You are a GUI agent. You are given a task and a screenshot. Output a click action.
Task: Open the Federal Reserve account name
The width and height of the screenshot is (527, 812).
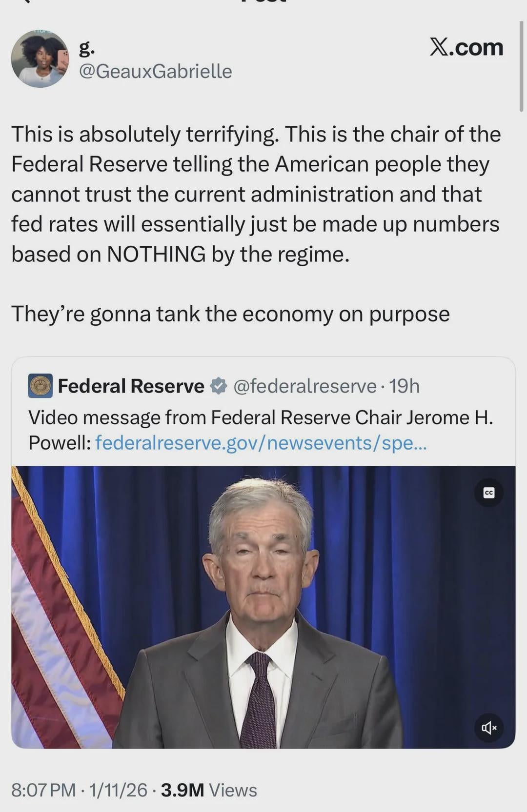click(x=131, y=386)
